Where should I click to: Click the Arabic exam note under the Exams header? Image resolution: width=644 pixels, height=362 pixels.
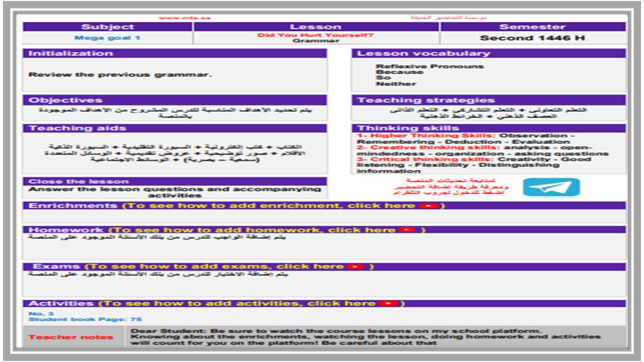coord(158,274)
